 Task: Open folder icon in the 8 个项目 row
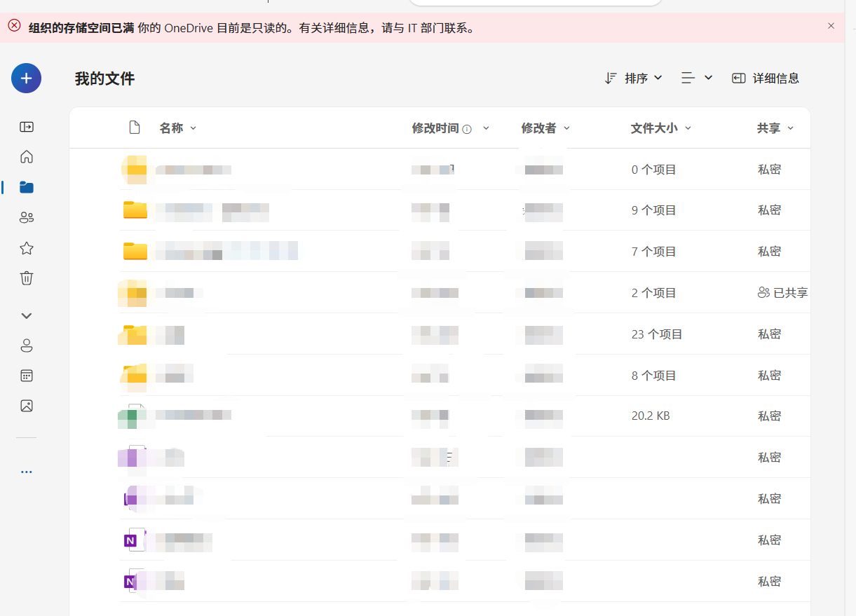[133, 376]
